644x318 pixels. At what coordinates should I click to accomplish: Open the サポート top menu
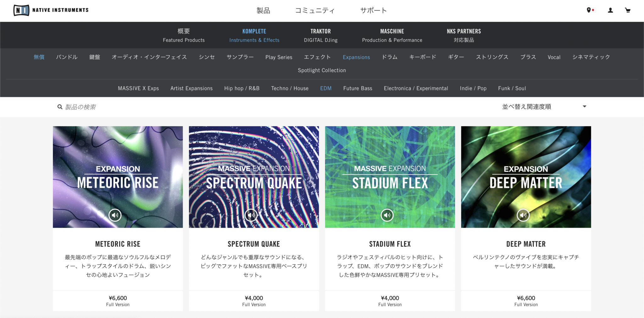click(373, 10)
